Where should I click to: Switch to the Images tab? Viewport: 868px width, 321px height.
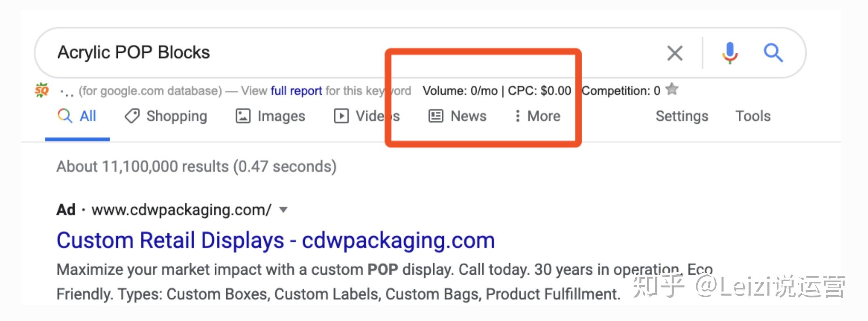pyautogui.click(x=270, y=116)
